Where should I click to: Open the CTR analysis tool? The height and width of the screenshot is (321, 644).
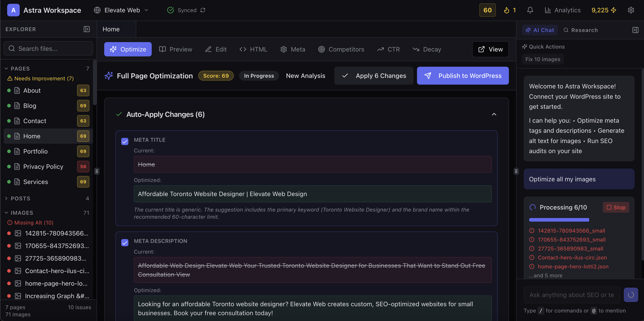(388, 49)
